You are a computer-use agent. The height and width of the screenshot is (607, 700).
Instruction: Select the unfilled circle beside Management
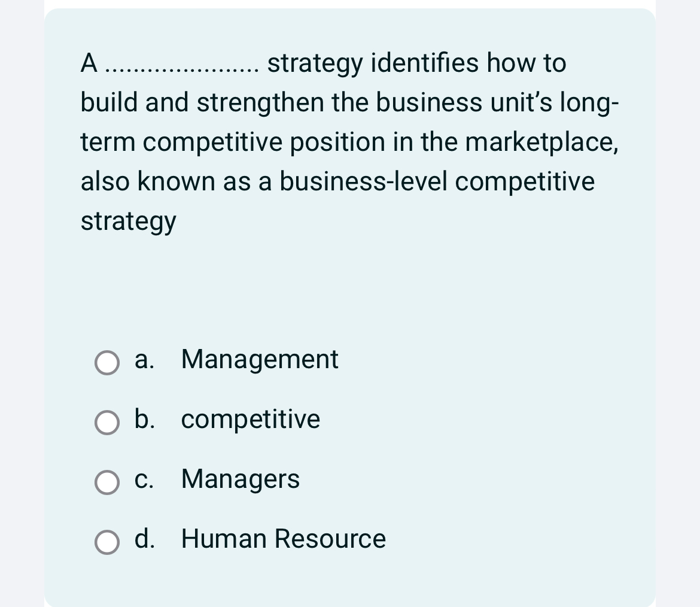pos(107,362)
